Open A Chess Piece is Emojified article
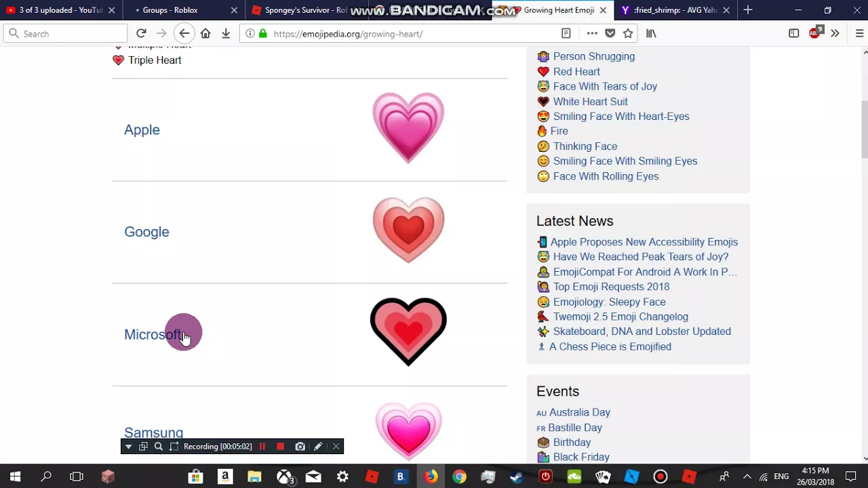 point(610,346)
